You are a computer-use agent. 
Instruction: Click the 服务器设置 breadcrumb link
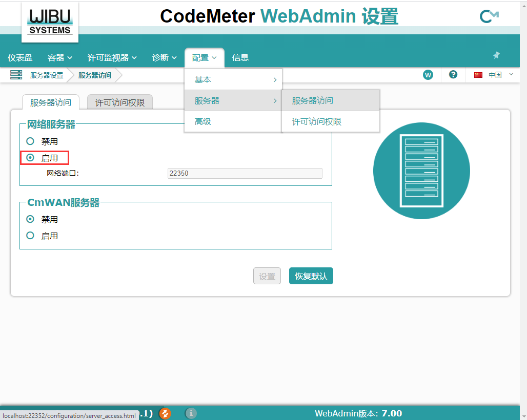tap(47, 75)
